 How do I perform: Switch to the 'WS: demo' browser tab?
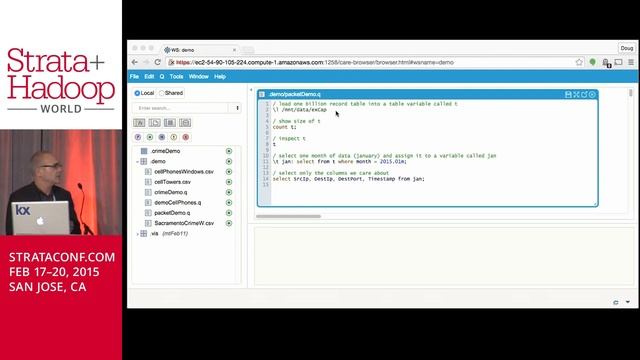click(200, 50)
